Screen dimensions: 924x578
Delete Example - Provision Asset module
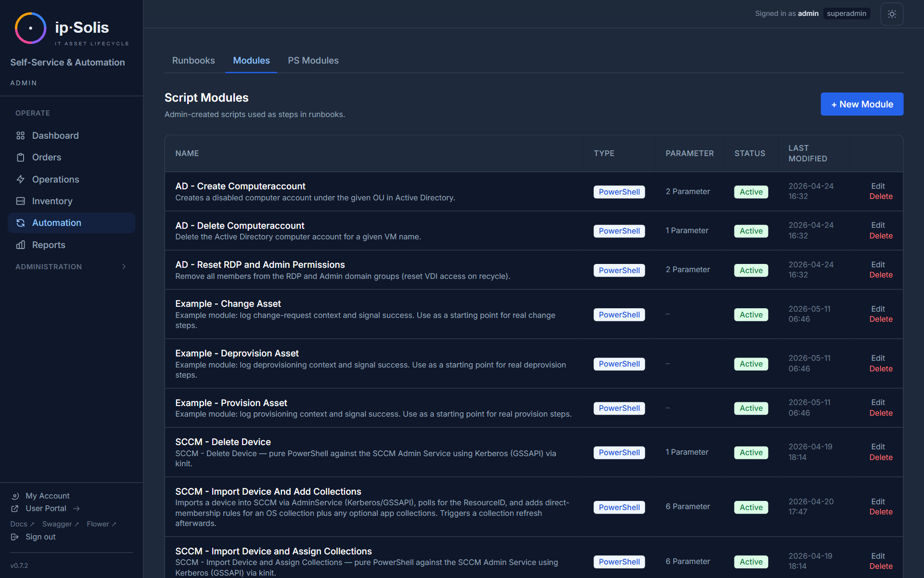(x=881, y=413)
